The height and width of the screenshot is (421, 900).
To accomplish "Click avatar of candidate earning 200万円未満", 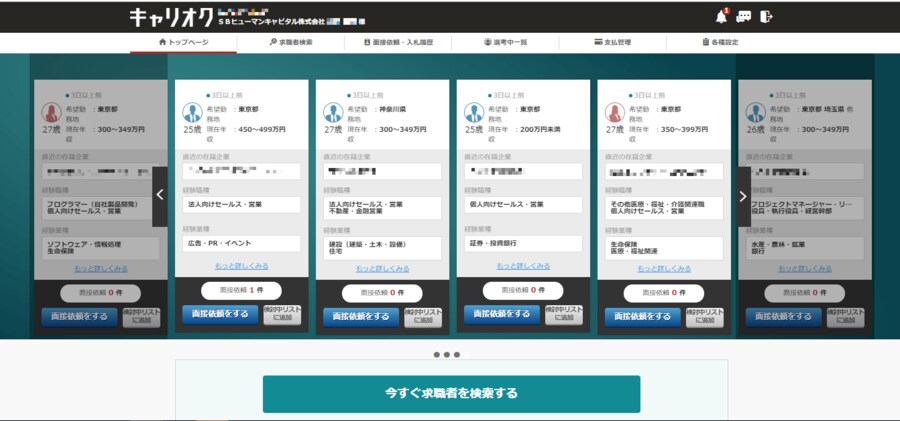I will [x=474, y=113].
